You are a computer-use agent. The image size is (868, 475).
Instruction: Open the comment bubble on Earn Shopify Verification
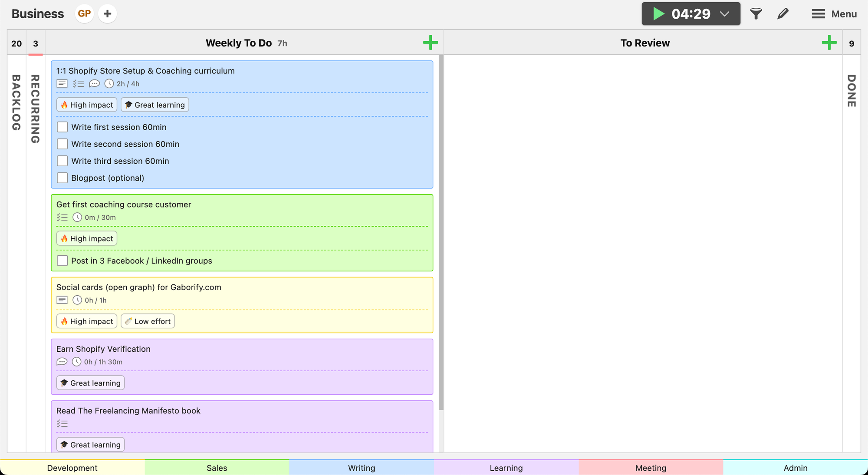click(x=62, y=362)
